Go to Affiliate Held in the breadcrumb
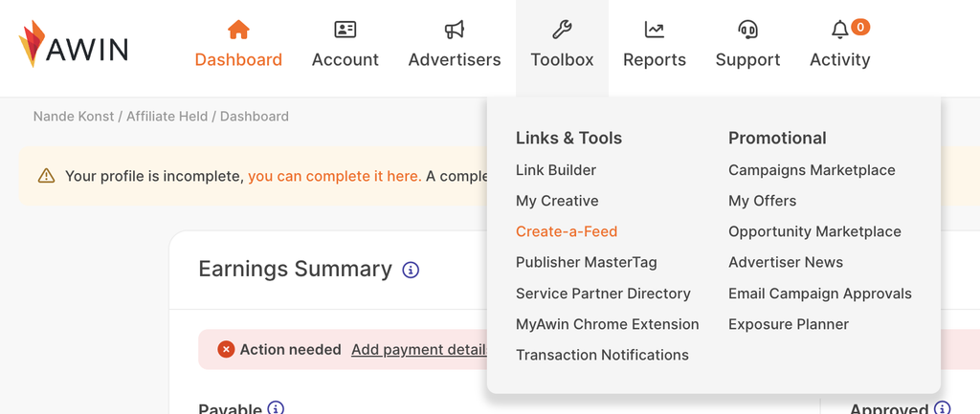Screen dimensions: 980x414 point(167,116)
